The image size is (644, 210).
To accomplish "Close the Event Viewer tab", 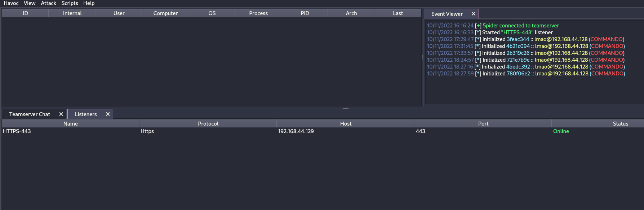I will point(474,14).
